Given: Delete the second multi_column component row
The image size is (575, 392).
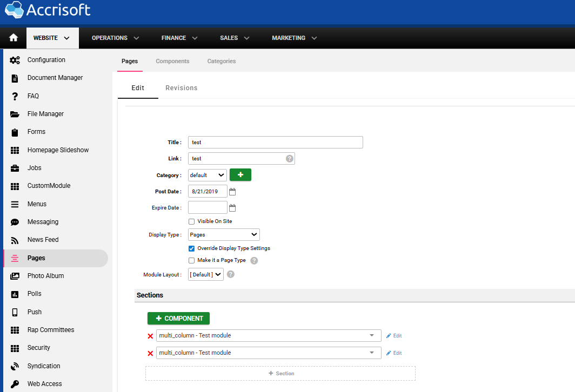Looking at the screenshot, I should click(150, 353).
